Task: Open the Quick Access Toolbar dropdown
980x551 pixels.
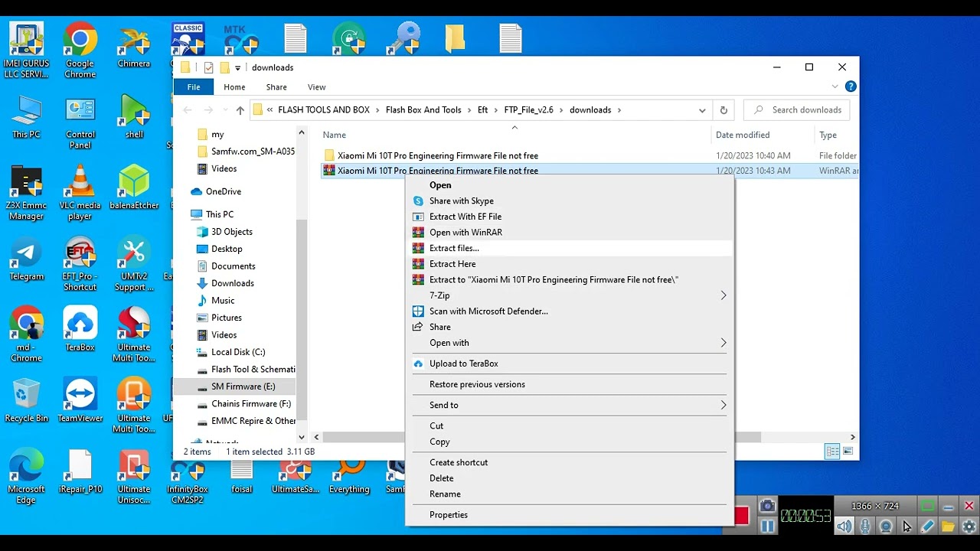Action: point(237,68)
